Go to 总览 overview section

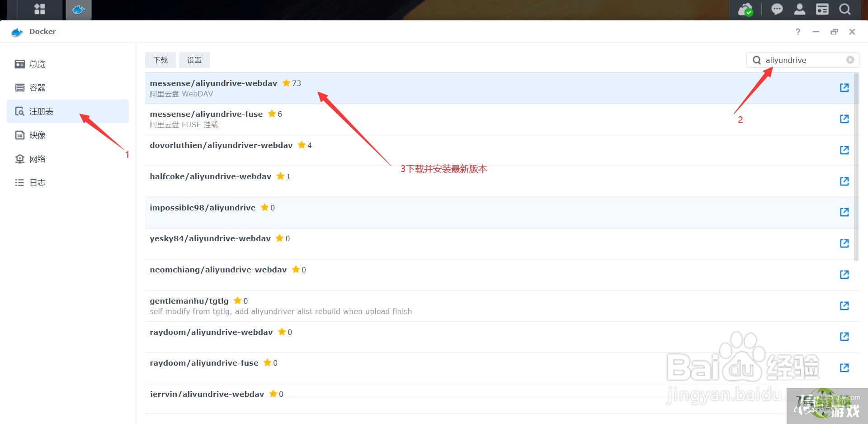pos(68,64)
